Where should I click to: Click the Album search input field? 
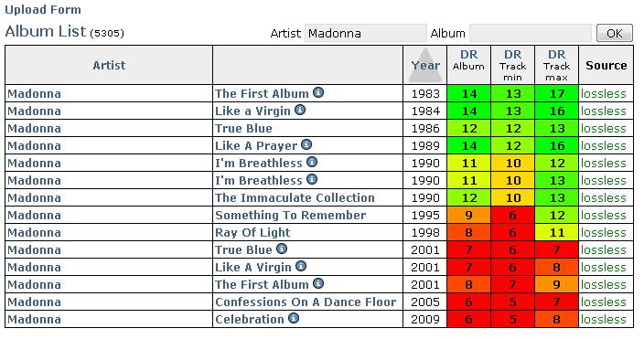(x=531, y=33)
